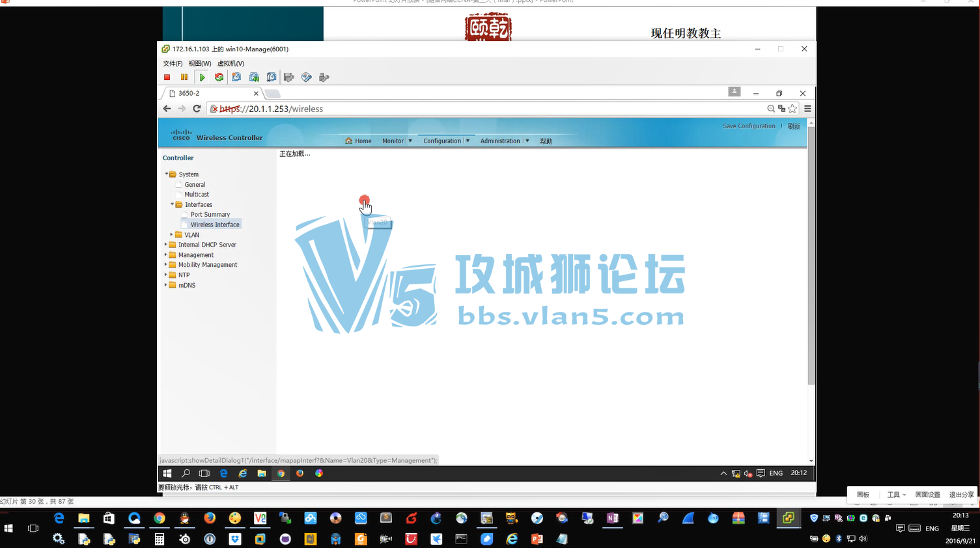The image size is (980, 548).
Task: Open 视图(W) menu in VMware console
Action: [x=200, y=64]
